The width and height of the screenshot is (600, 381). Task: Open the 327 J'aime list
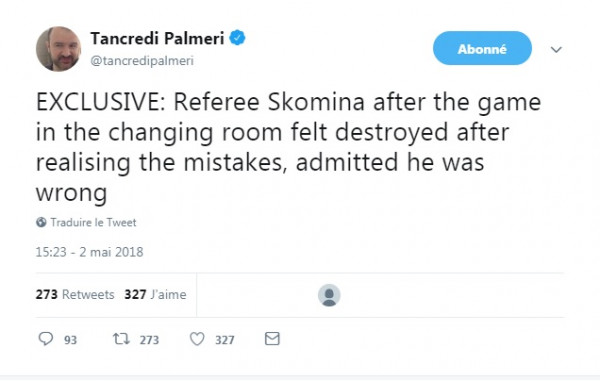[155, 294]
